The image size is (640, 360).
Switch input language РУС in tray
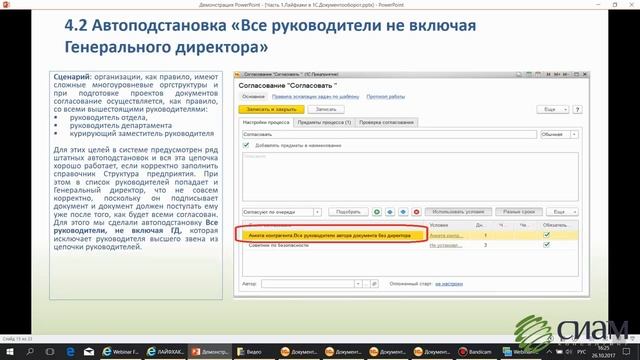(x=582, y=351)
